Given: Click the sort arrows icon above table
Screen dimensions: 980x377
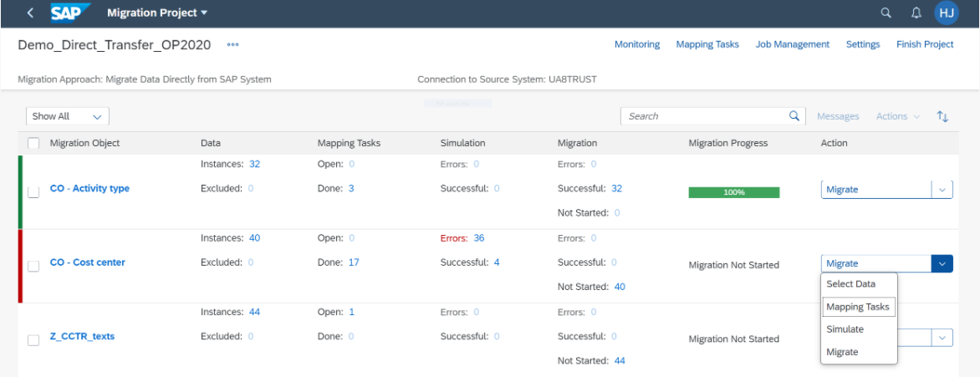Looking at the screenshot, I should point(942,117).
